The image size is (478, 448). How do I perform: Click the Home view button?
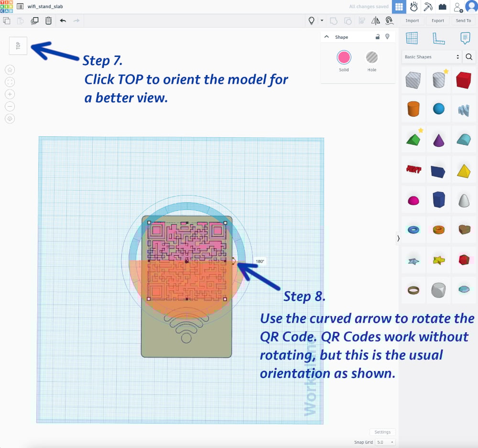click(x=10, y=70)
